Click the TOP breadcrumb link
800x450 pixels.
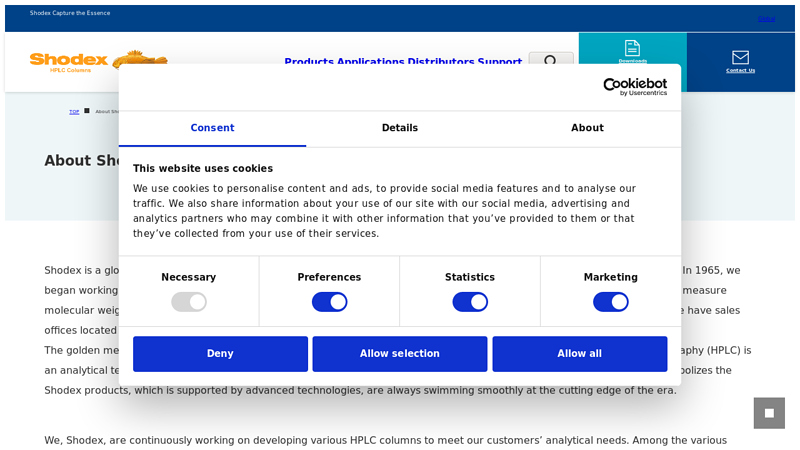74,112
